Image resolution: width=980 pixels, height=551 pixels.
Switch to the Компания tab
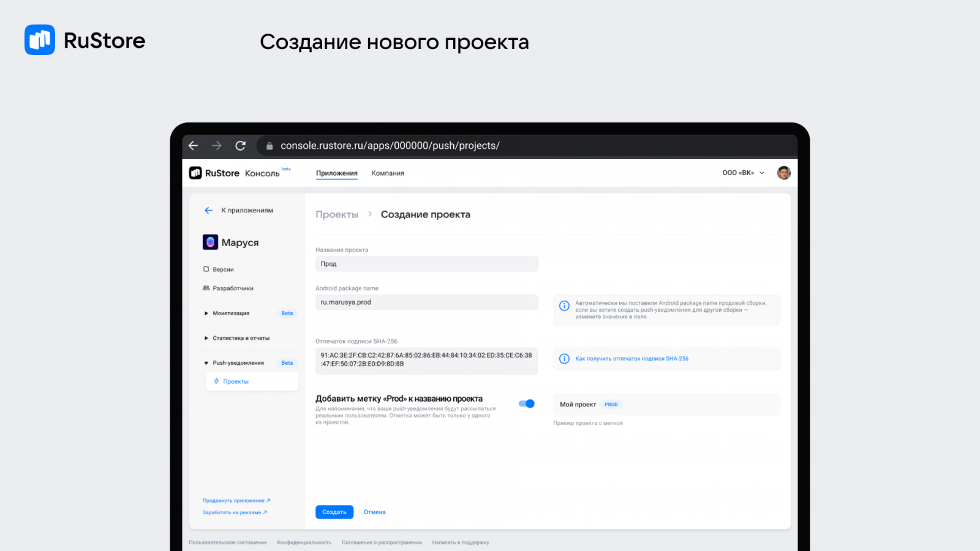388,173
